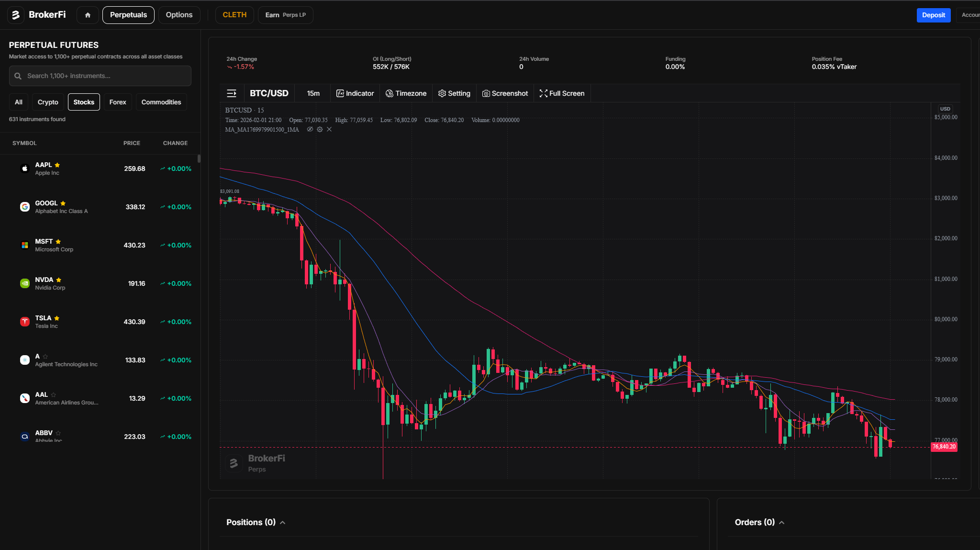The width and height of the screenshot is (980, 550).
Task: Collapse the symbol list sidebar panel
Action: coord(233,93)
